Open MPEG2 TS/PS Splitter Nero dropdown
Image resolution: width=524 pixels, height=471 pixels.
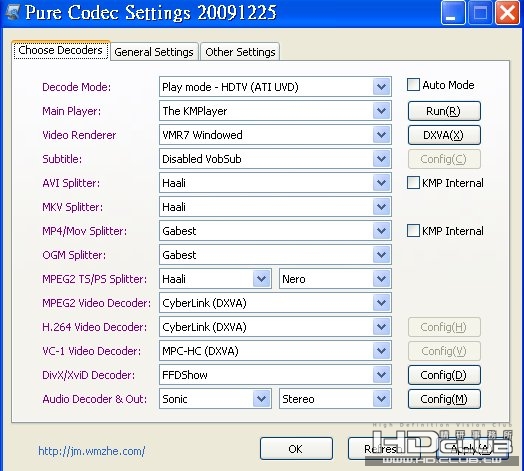tap(381, 279)
